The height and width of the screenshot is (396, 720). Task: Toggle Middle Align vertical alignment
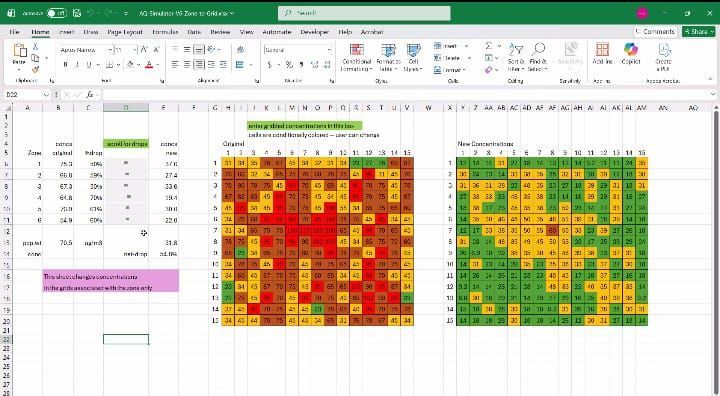187,50
